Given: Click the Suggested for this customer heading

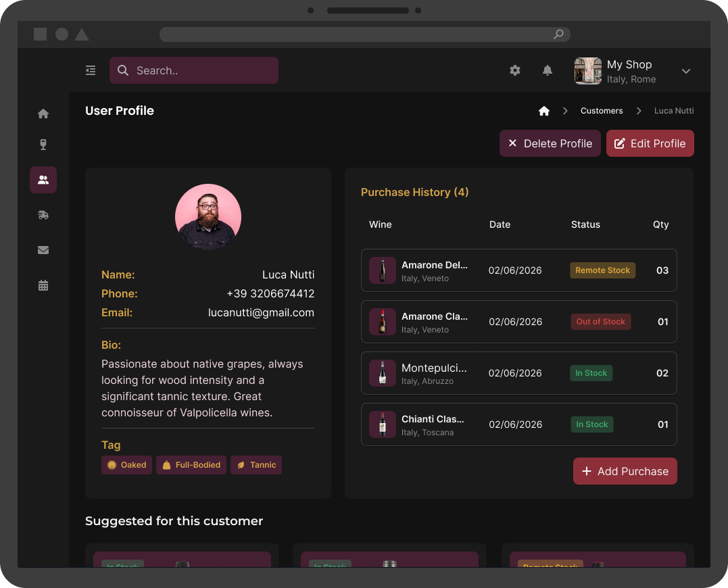Looking at the screenshot, I should pos(174,520).
